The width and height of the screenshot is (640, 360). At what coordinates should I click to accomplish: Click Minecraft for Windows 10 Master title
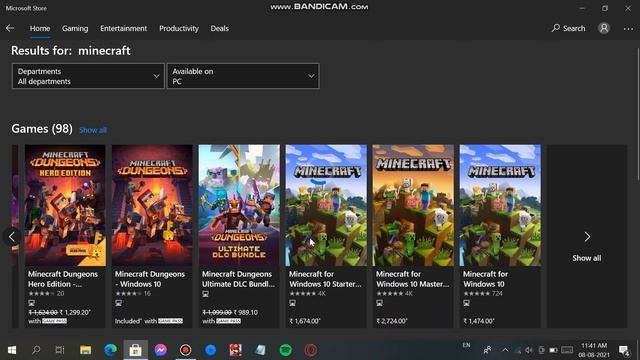pos(413,279)
